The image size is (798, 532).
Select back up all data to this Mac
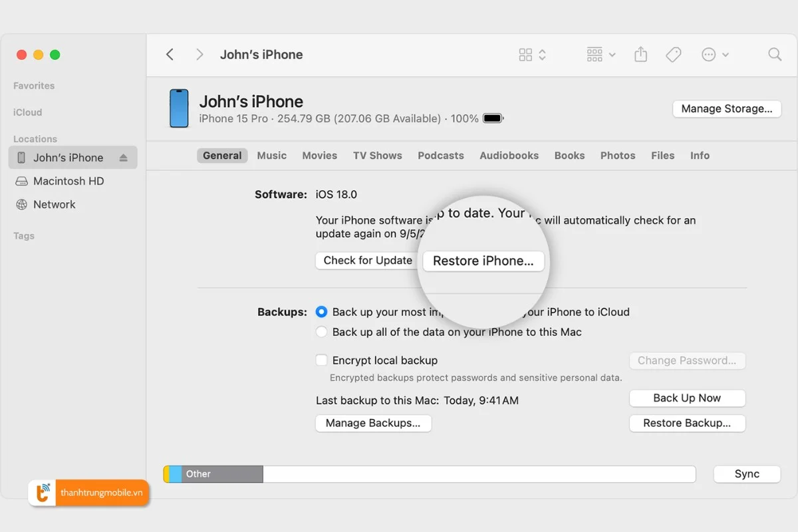[321, 332]
